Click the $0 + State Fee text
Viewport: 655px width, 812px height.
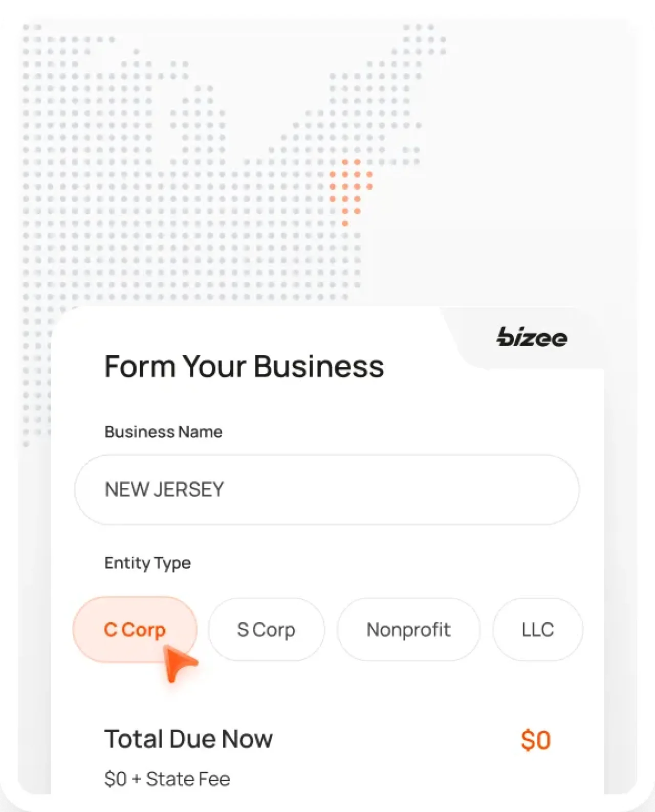[x=167, y=778]
